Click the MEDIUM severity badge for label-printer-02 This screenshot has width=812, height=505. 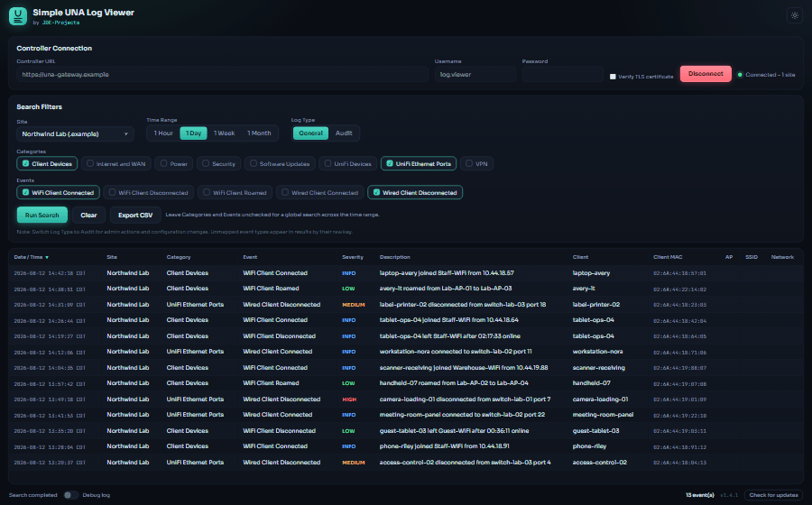click(x=353, y=305)
